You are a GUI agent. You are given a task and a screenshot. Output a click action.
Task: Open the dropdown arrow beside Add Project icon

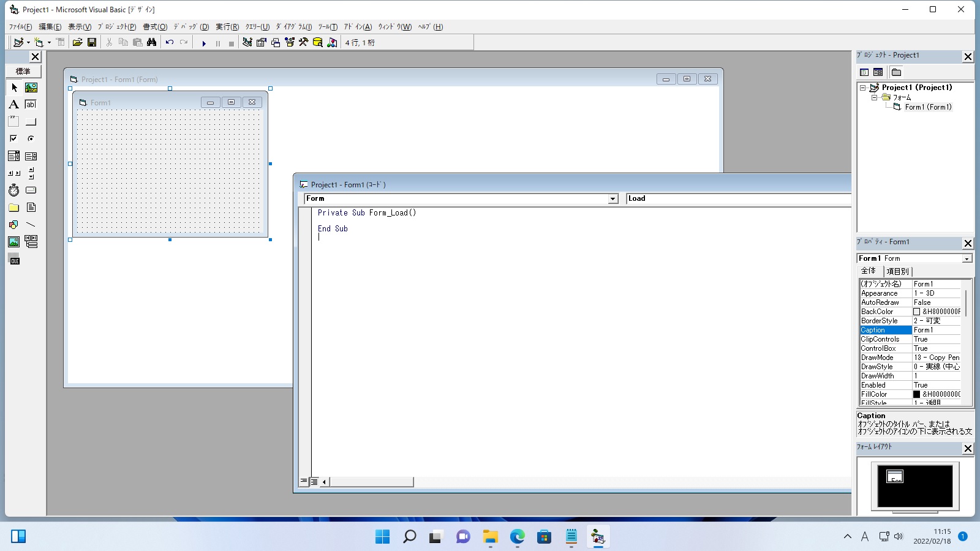point(28,42)
